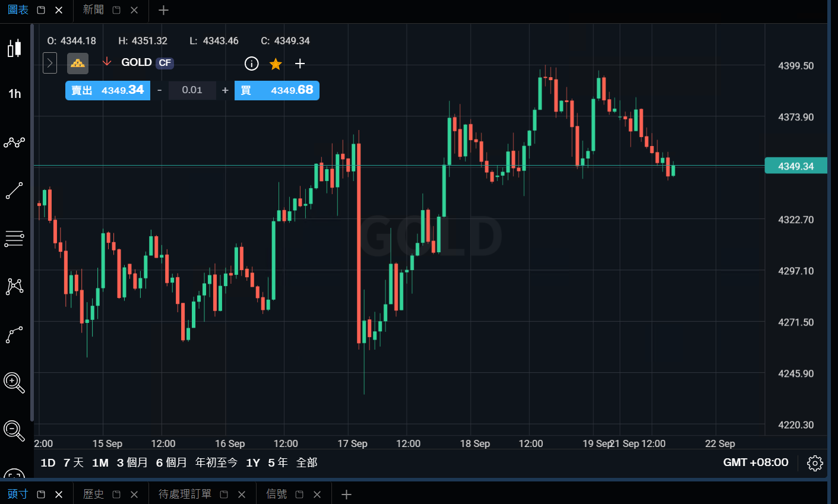Image resolution: width=838 pixels, height=504 pixels.
Task: Click the 0.01 lot size field
Action: 192,90
